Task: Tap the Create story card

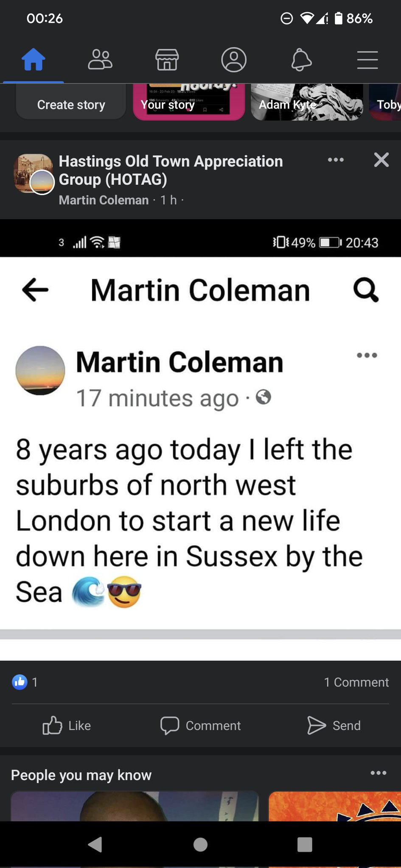Action: 71,104
